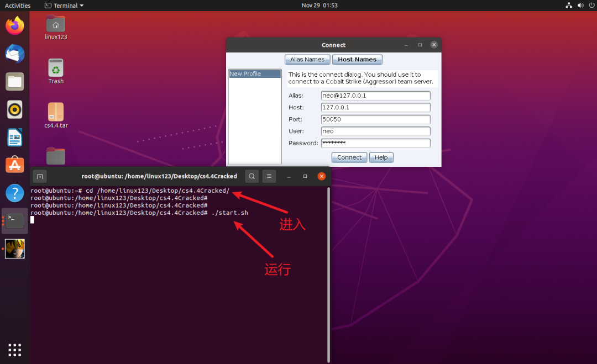Select the linux123 home folder on desktop
Image resolution: width=597 pixels, height=364 pixels.
[x=56, y=28]
